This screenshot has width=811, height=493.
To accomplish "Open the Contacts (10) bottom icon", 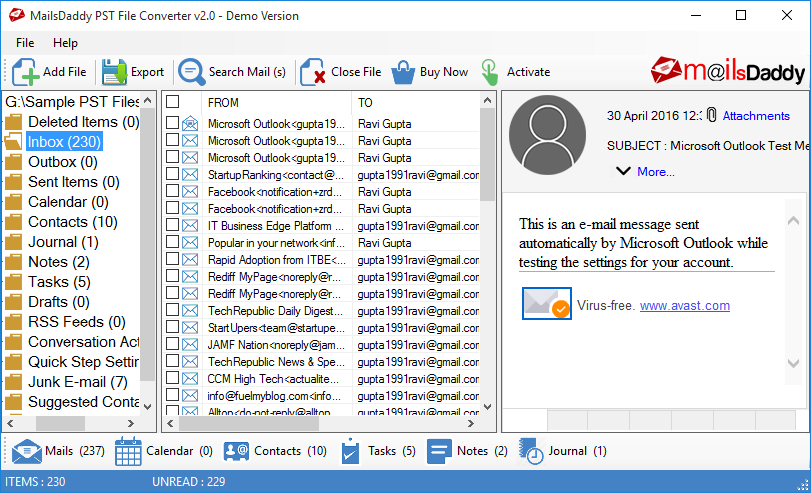I will click(x=236, y=451).
